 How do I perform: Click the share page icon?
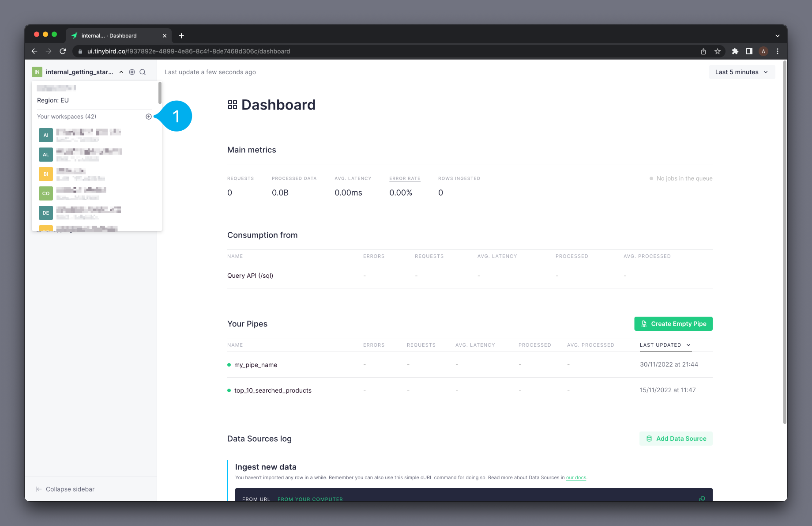[x=703, y=51]
